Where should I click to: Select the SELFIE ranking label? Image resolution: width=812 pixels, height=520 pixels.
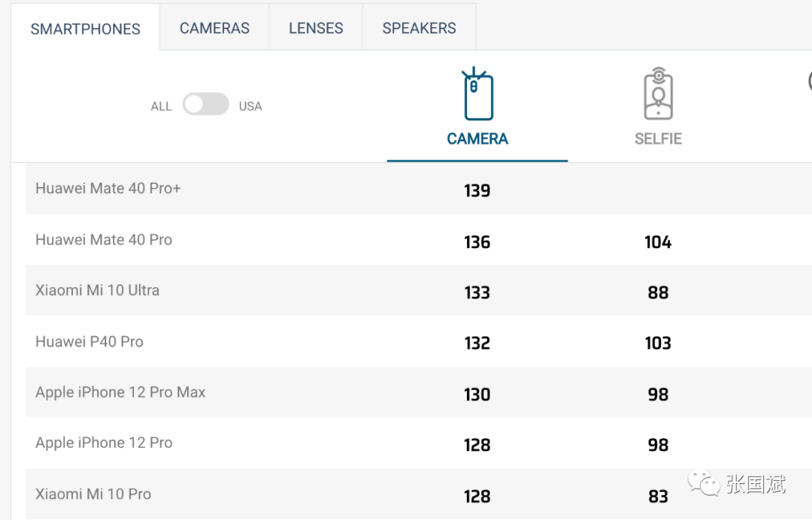(658, 139)
